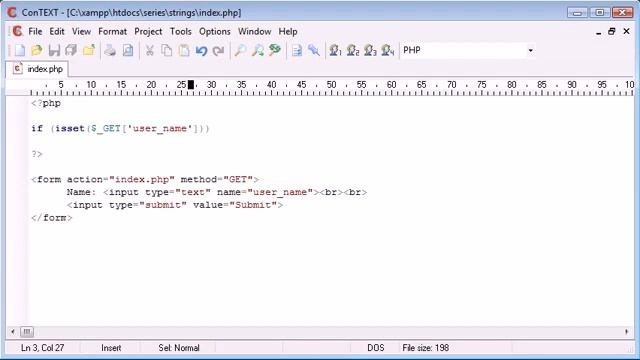Run user command 4
Screen dimensions: 640x360
[388, 51]
